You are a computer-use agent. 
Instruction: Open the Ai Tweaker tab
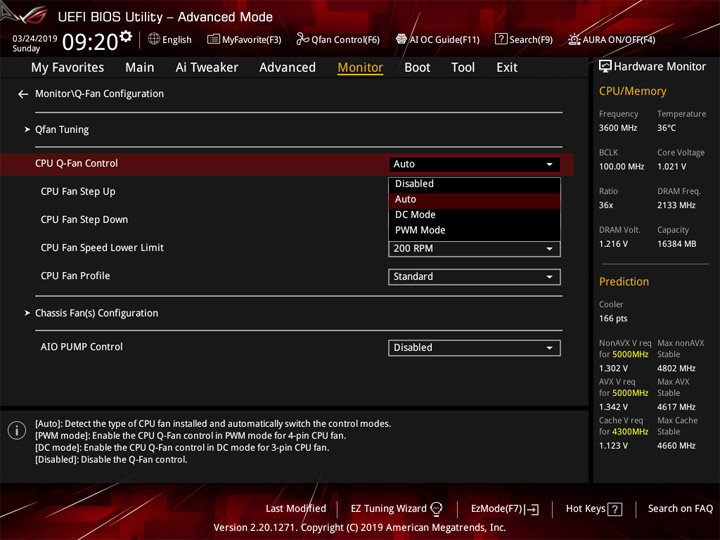[207, 68]
